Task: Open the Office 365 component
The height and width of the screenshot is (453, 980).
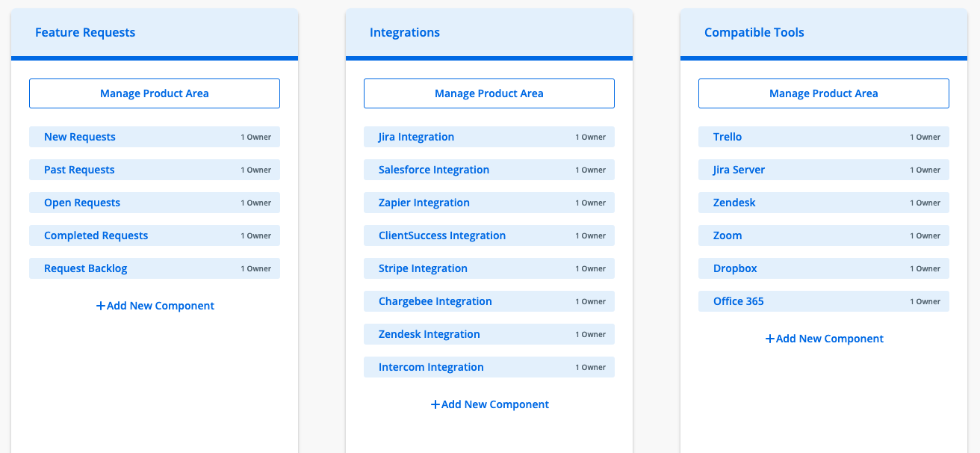Action: [739, 301]
